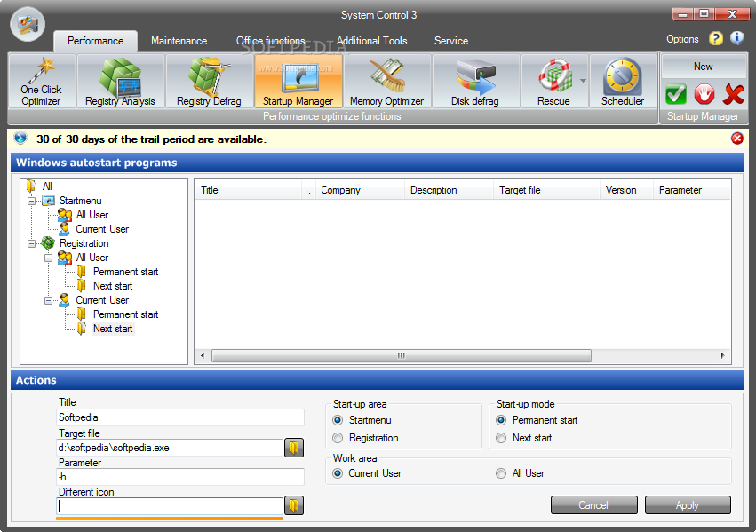Click the green checkmark enable icon
The width and height of the screenshot is (756, 532).
coord(676,94)
